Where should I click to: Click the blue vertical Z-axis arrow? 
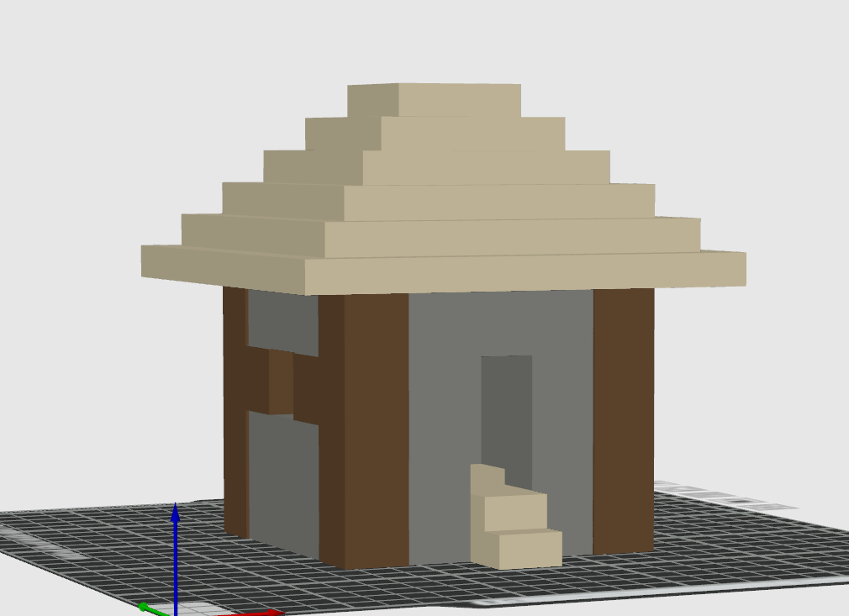coord(176,559)
